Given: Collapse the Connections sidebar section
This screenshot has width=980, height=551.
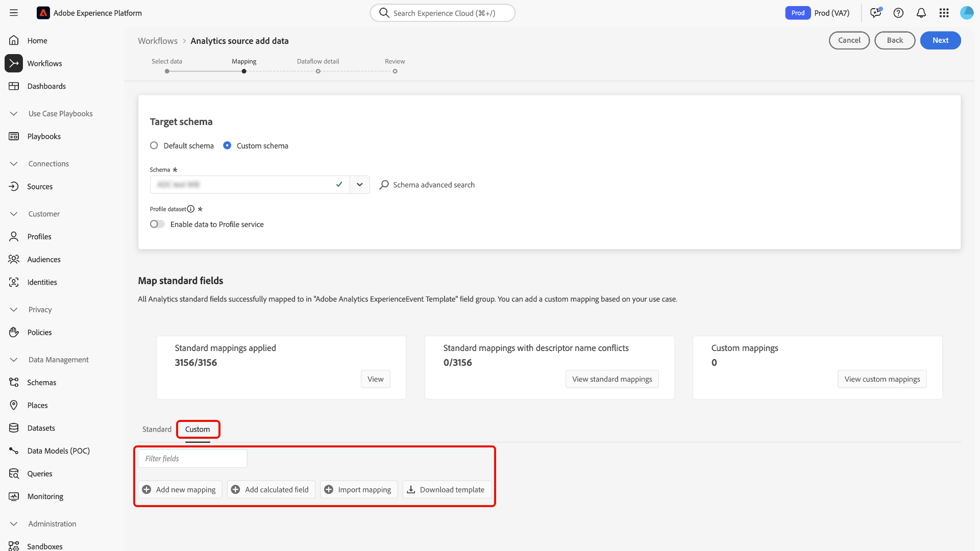Looking at the screenshot, I should (x=14, y=164).
